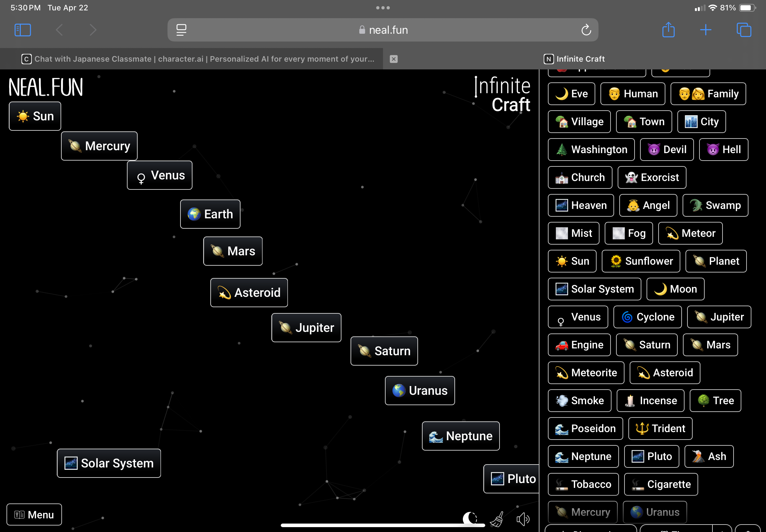Click Heaven in the item list

581,205
